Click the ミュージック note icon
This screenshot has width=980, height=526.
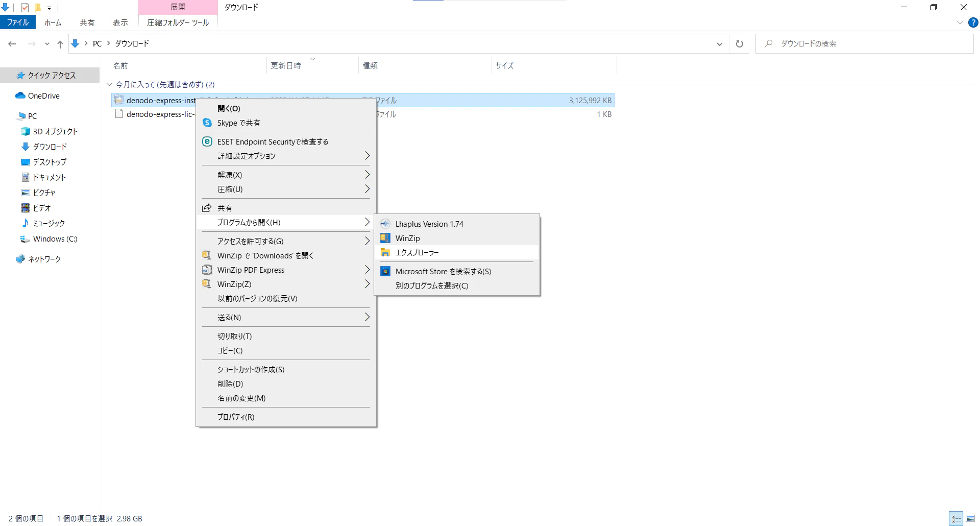(x=25, y=223)
